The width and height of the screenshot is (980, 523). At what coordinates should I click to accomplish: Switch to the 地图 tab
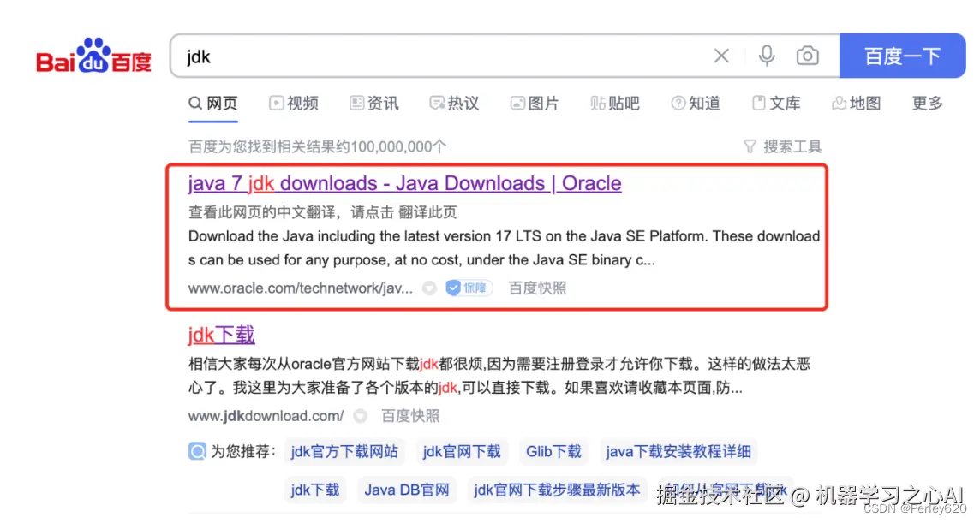pyautogui.click(x=857, y=103)
